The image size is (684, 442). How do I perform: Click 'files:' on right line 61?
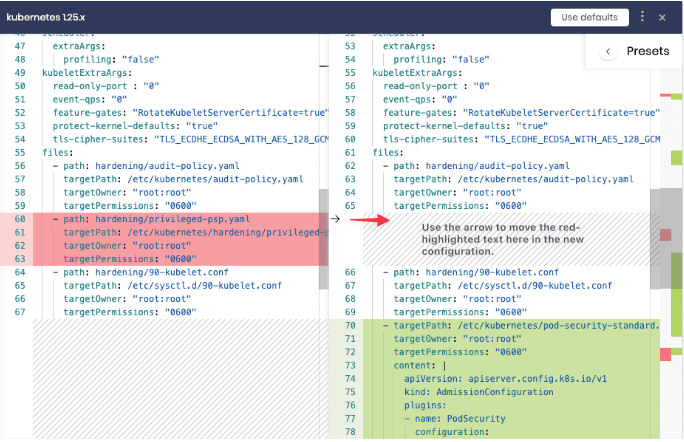(388, 152)
